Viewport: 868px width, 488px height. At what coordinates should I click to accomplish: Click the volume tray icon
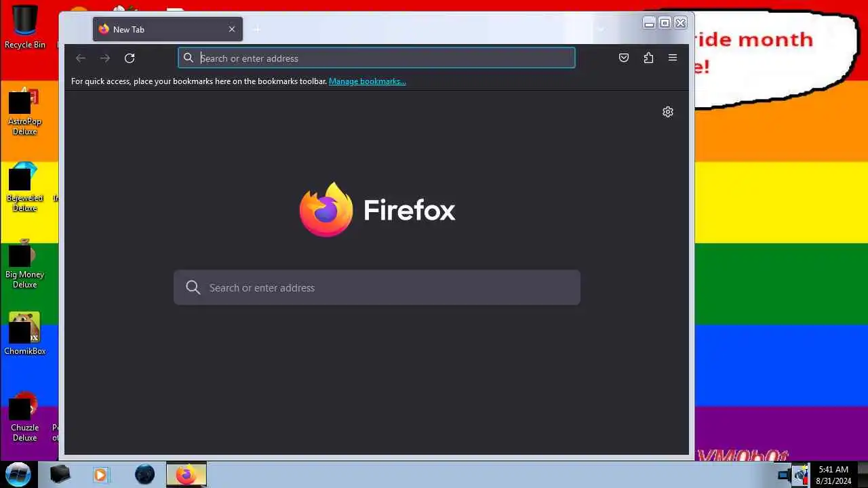coord(801,474)
